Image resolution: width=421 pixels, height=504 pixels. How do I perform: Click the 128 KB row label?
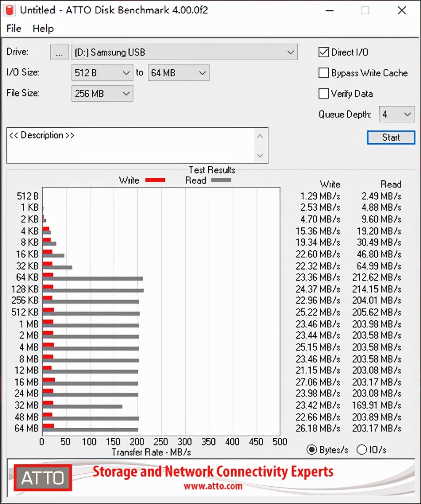pos(25,289)
